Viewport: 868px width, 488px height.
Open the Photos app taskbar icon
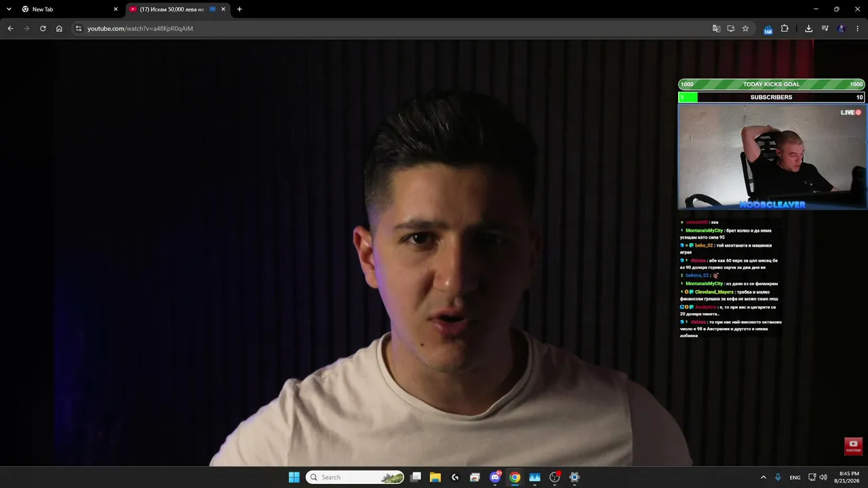point(534,477)
